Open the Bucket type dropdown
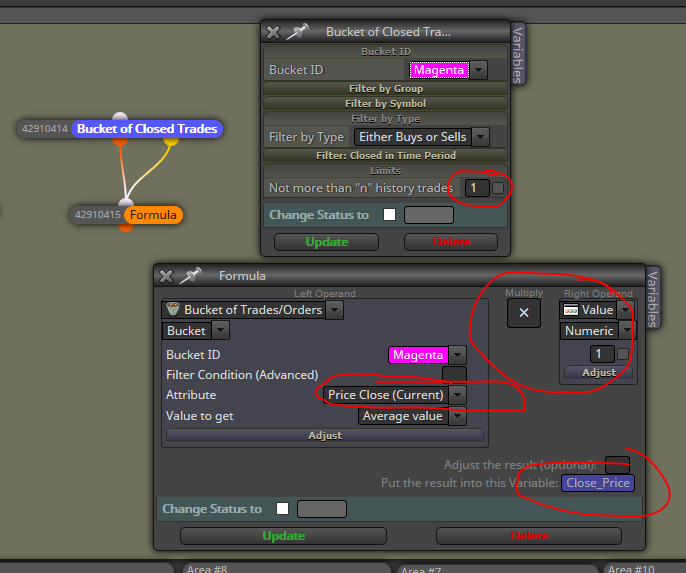 point(220,330)
